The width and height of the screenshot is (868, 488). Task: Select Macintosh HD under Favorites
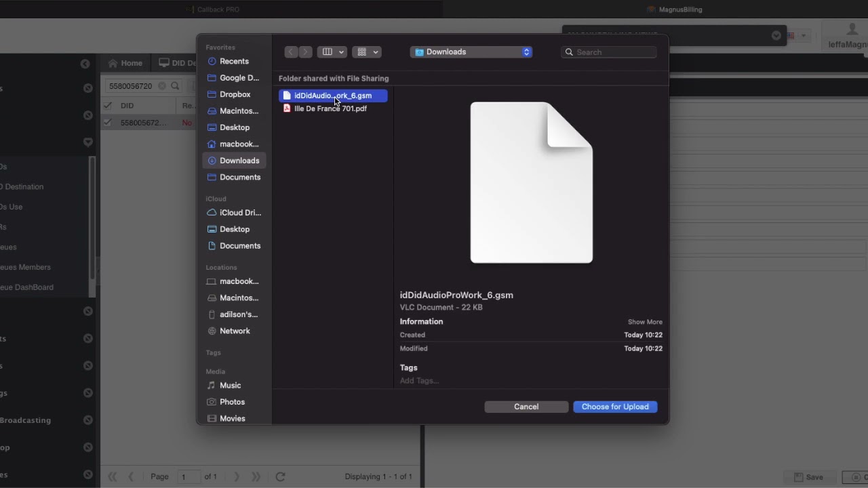tap(234, 110)
